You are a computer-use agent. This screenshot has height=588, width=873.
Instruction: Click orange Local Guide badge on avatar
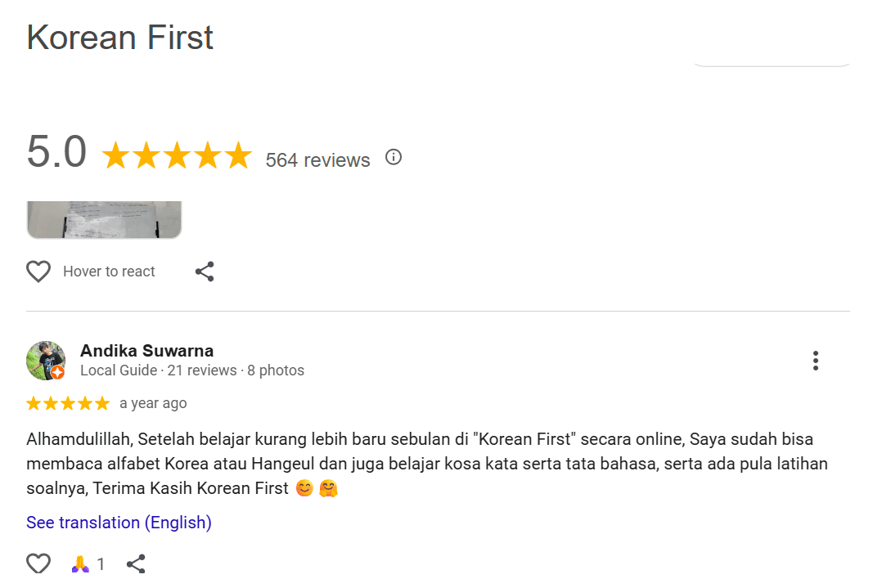coord(57,373)
